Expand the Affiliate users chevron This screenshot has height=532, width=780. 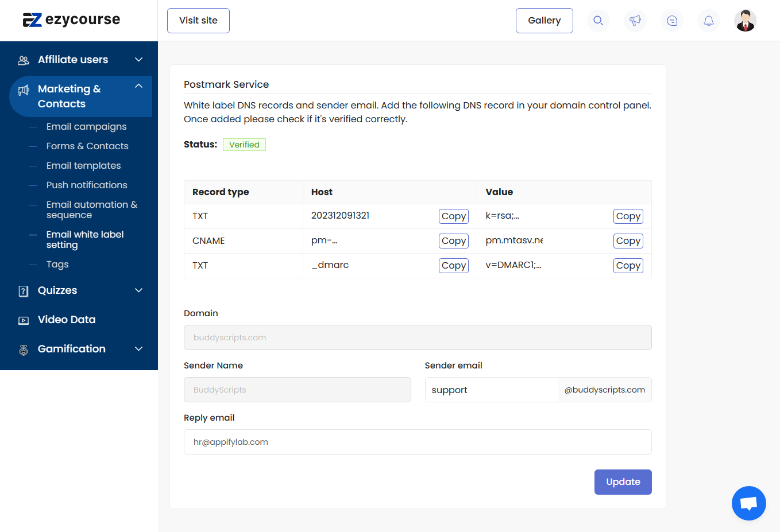(x=138, y=60)
